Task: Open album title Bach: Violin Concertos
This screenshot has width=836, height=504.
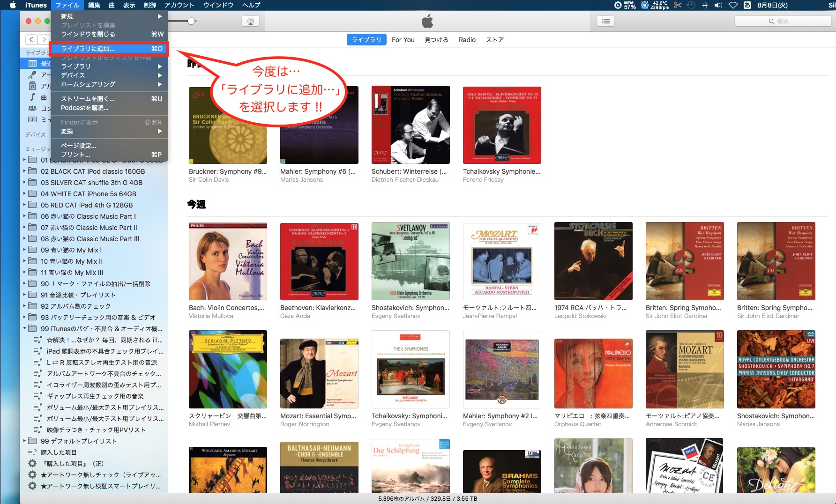Action: click(x=226, y=308)
